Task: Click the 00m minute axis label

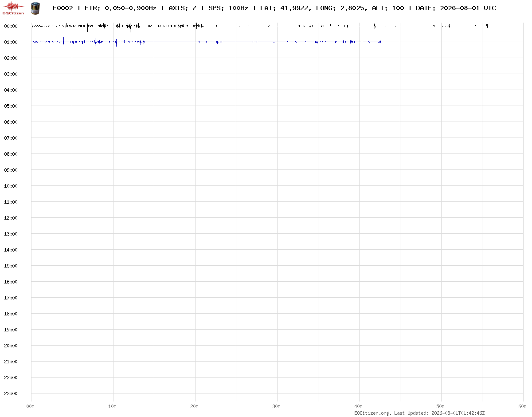Action: tap(30, 406)
